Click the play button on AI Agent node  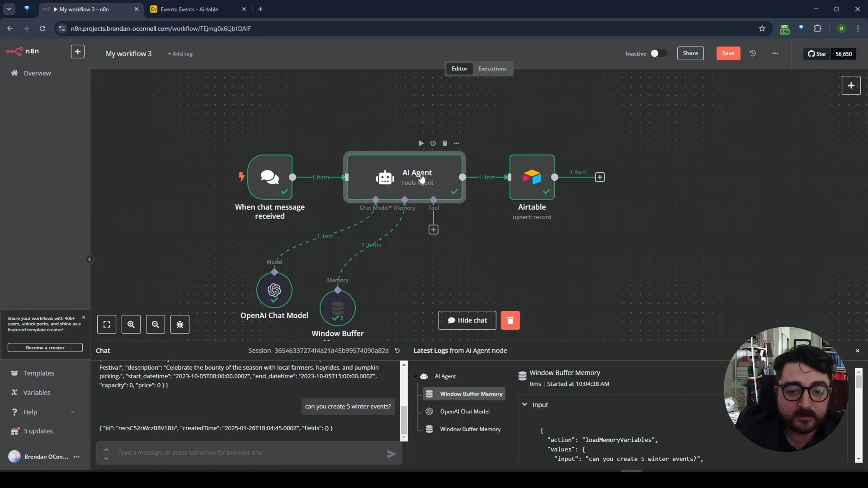421,143
